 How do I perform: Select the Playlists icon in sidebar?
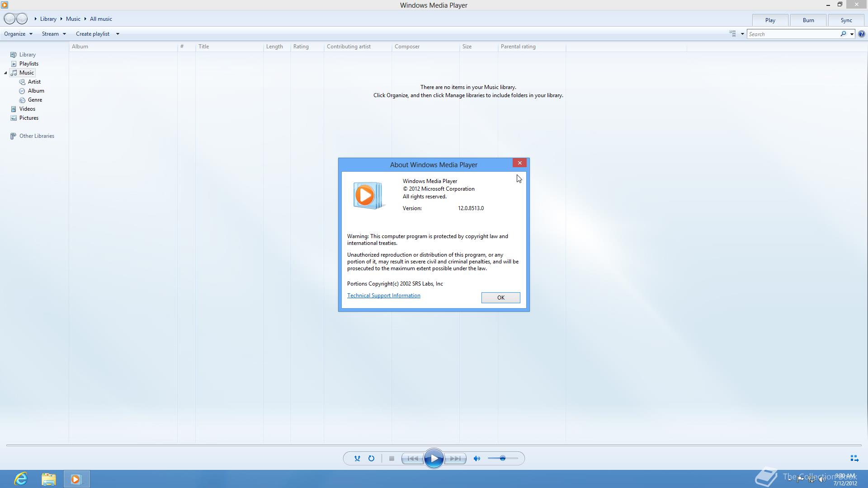pos(14,64)
